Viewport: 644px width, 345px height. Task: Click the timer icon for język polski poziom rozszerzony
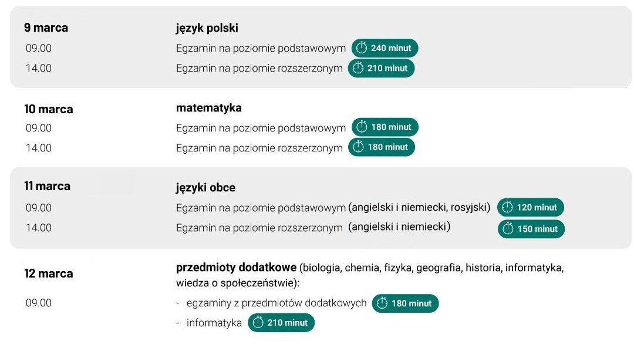[x=358, y=68]
